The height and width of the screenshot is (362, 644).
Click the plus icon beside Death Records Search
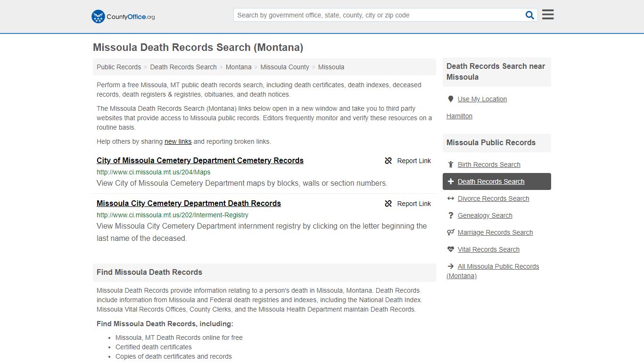point(450,181)
